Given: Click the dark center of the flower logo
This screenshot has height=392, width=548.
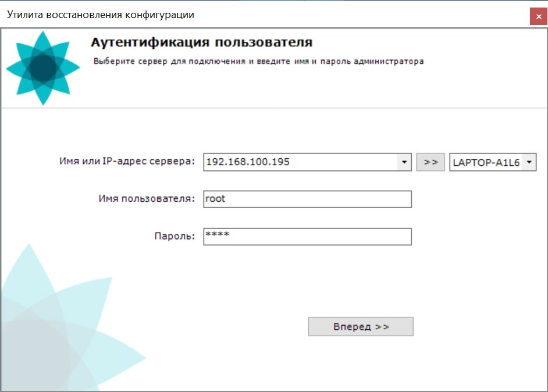Looking at the screenshot, I should [42, 69].
